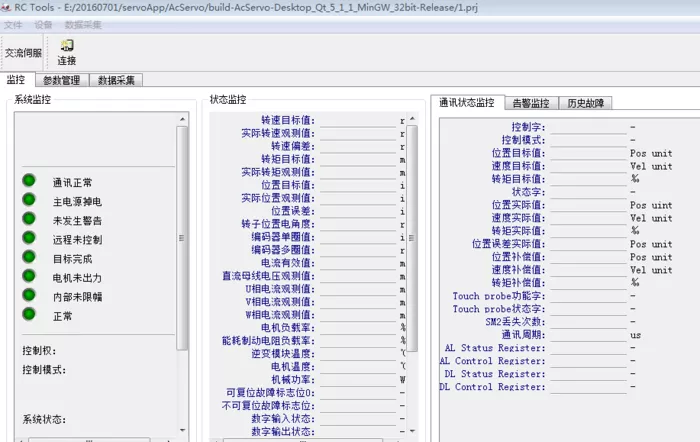Click the 控制字 value field
The image size is (700, 442).
(x=588, y=127)
